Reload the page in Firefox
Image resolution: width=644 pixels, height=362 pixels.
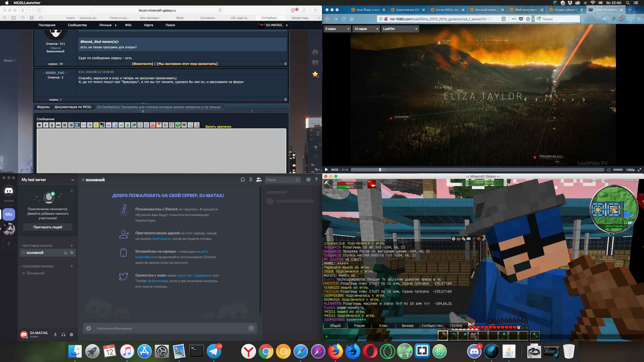pos(344,19)
